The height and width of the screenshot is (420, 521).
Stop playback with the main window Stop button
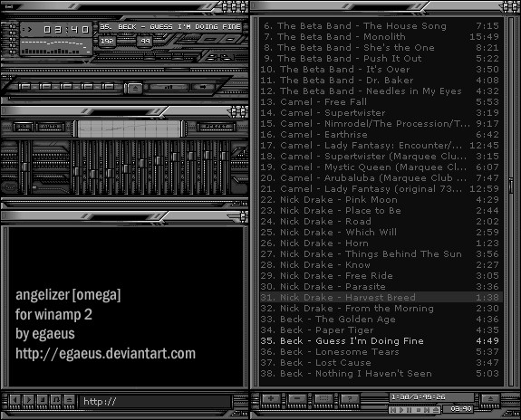87,86
